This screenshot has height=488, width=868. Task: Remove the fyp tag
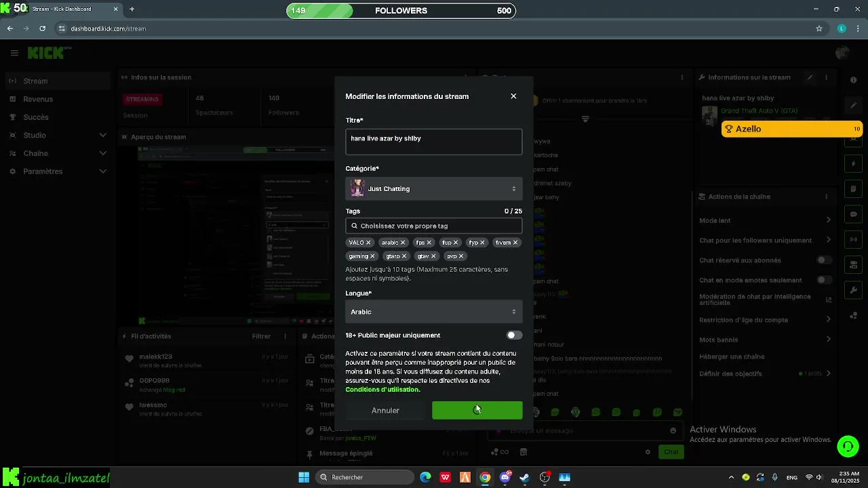[482, 243]
